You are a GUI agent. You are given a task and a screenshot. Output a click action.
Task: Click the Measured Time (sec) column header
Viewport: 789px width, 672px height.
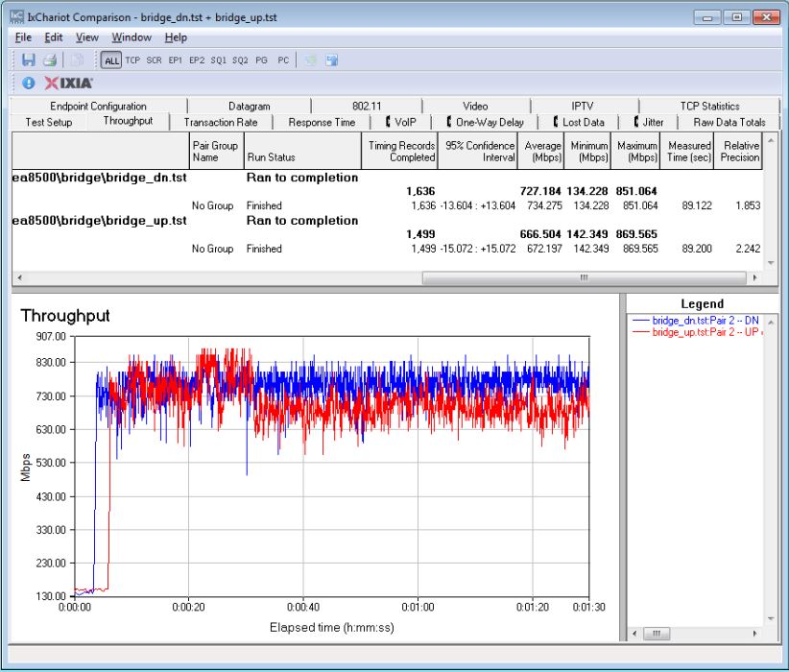coord(687,151)
